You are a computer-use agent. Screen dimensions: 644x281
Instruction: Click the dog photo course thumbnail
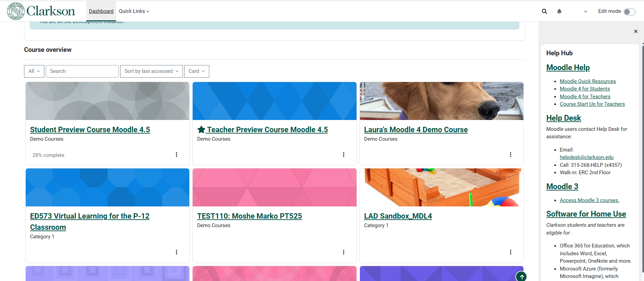442,101
